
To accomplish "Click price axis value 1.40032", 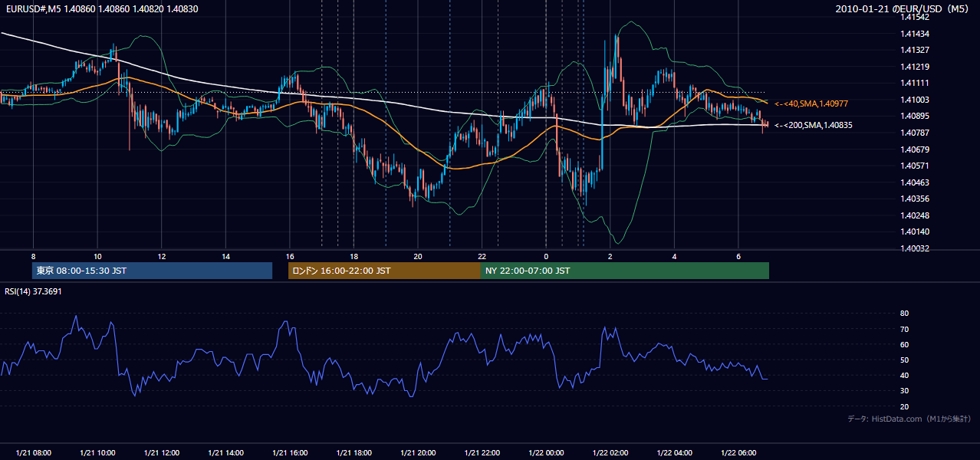I will tap(916, 248).
